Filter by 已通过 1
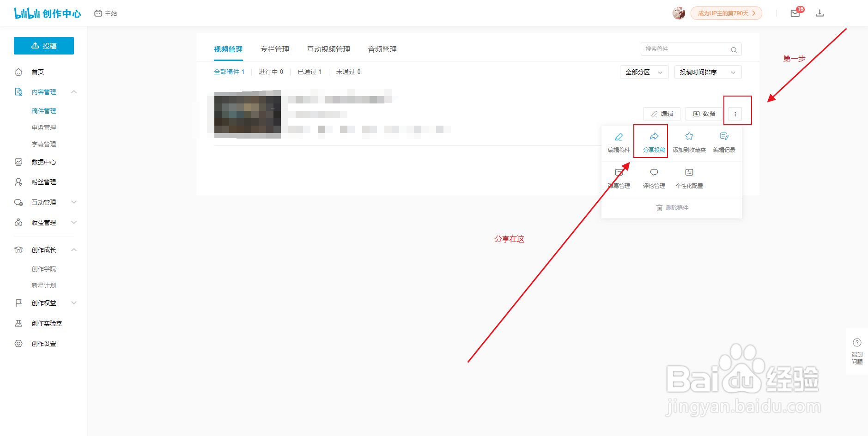868x436 pixels. pos(310,72)
